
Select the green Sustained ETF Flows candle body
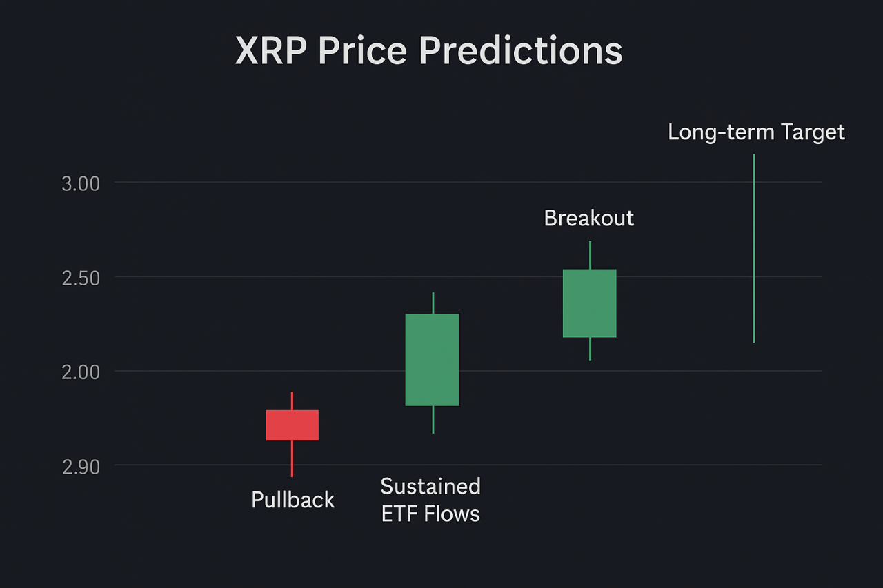[x=433, y=360]
